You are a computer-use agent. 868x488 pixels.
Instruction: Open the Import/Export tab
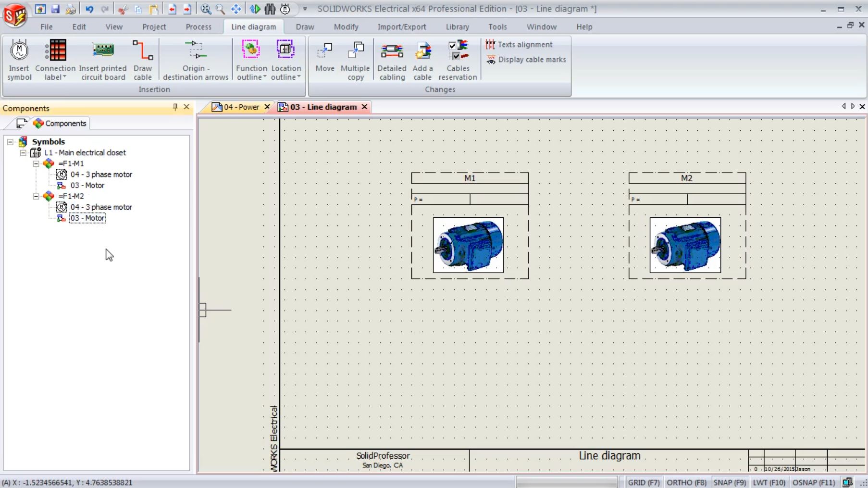click(402, 27)
